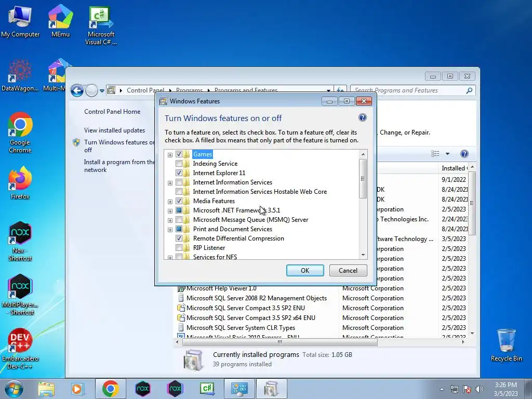Check IIS Hostable Web Core checkbox
The width and height of the screenshot is (532, 399).
(179, 192)
